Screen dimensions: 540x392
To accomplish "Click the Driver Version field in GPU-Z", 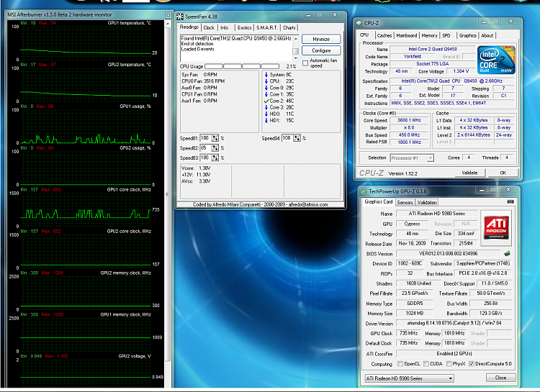I will 454,323.
